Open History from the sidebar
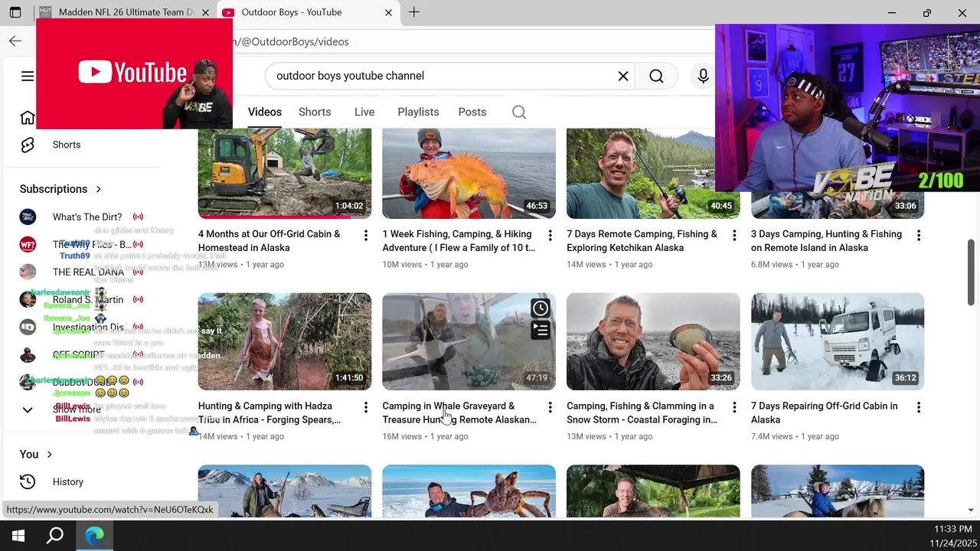The height and width of the screenshot is (551, 980). [x=68, y=482]
